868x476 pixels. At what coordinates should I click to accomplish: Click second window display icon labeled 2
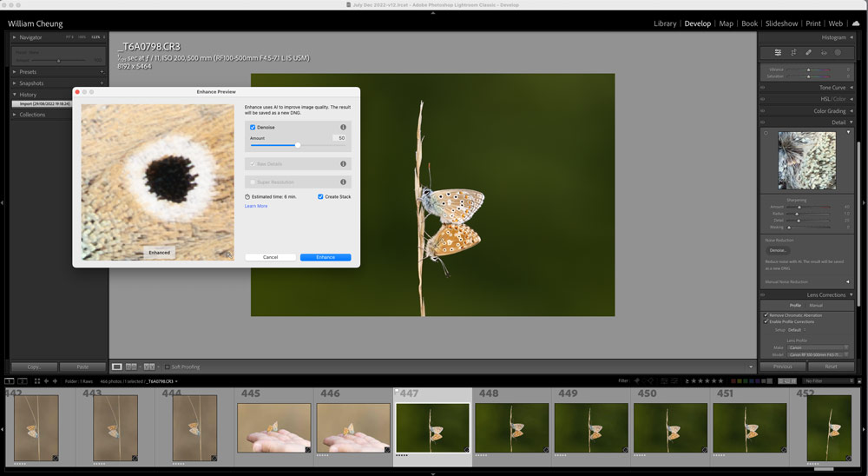[23, 381]
